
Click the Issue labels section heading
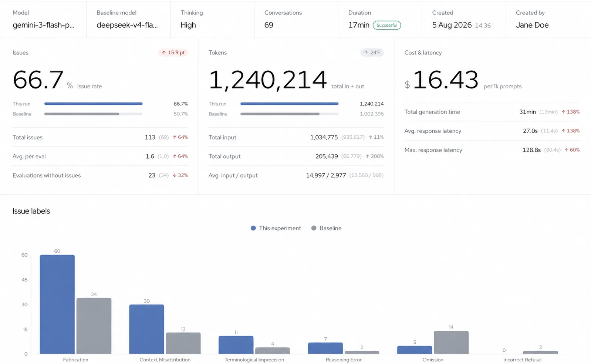pos(31,211)
